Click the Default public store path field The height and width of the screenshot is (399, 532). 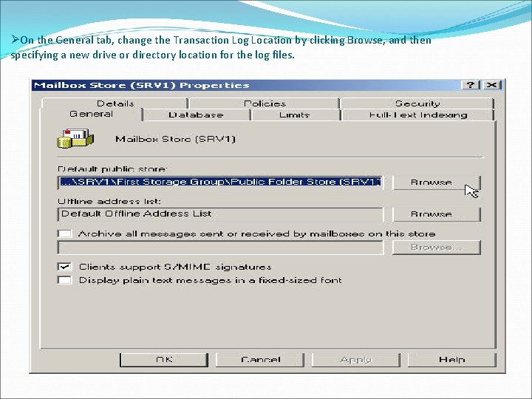coord(220,183)
